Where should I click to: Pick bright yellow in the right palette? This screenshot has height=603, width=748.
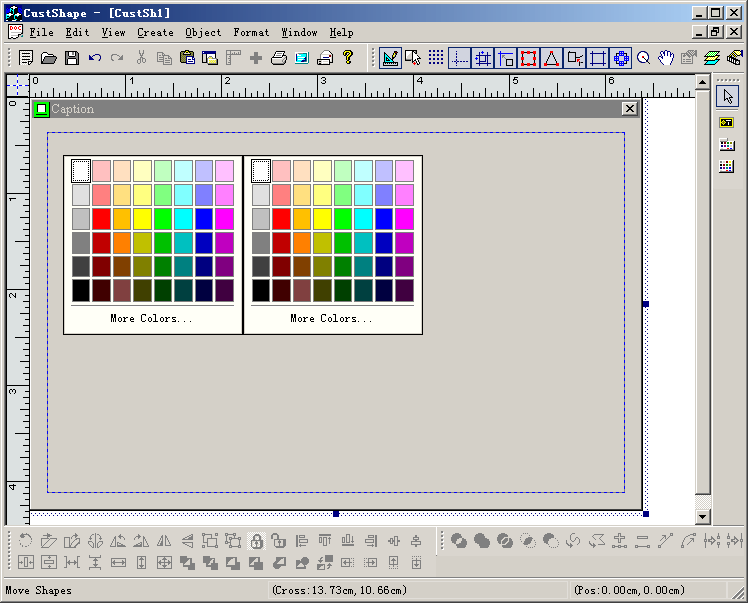pyautogui.click(x=322, y=219)
